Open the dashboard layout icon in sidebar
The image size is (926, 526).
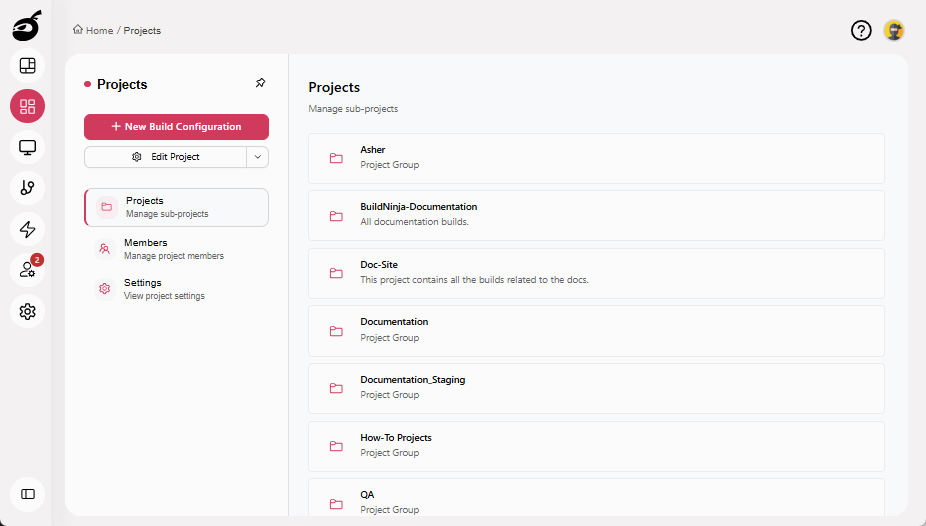point(27,66)
